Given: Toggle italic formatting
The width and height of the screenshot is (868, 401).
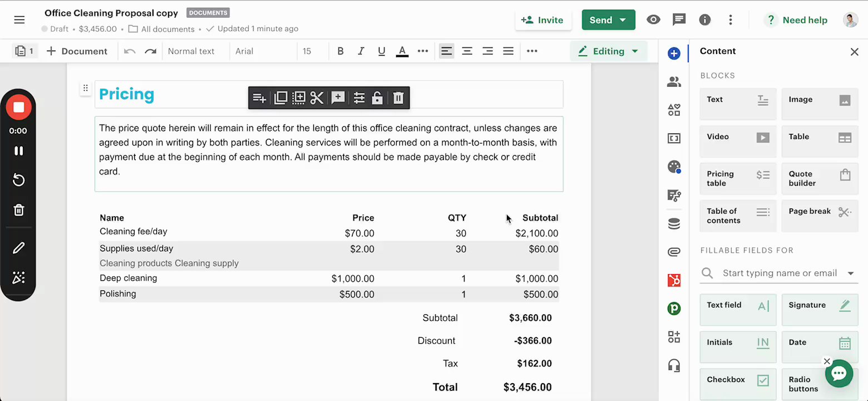Looking at the screenshot, I should coord(361,51).
